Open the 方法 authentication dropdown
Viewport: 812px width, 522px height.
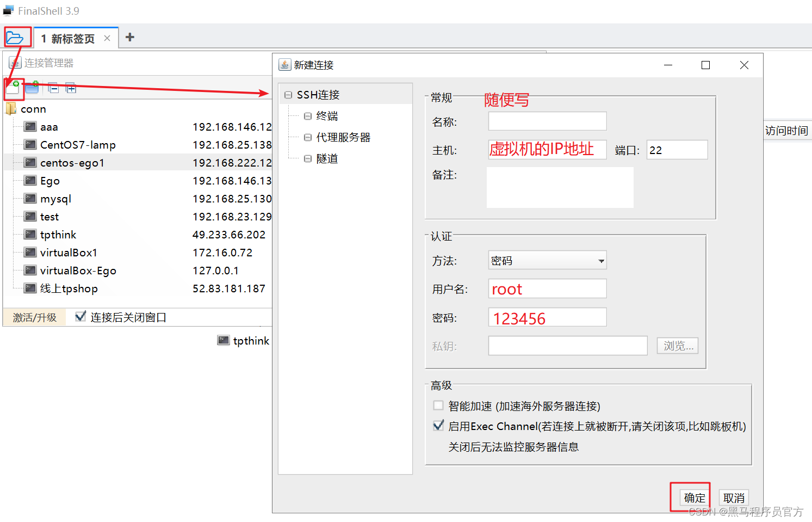coord(547,261)
